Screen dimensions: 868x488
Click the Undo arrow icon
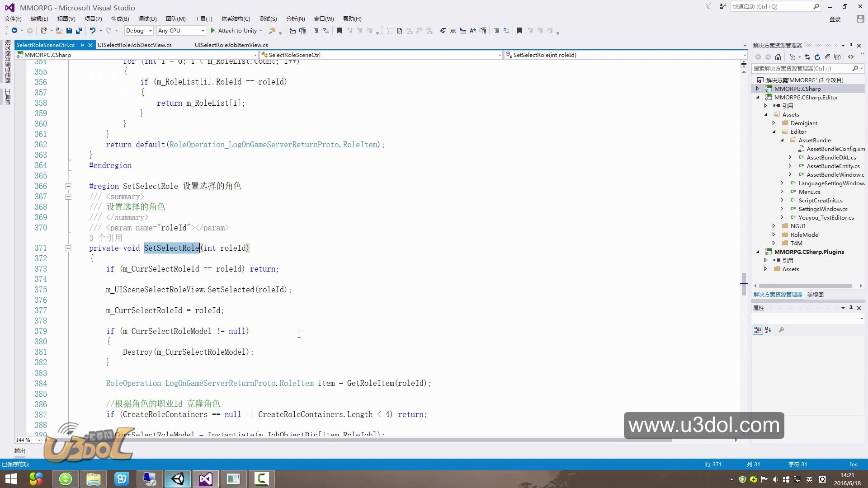[x=92, y=31]
